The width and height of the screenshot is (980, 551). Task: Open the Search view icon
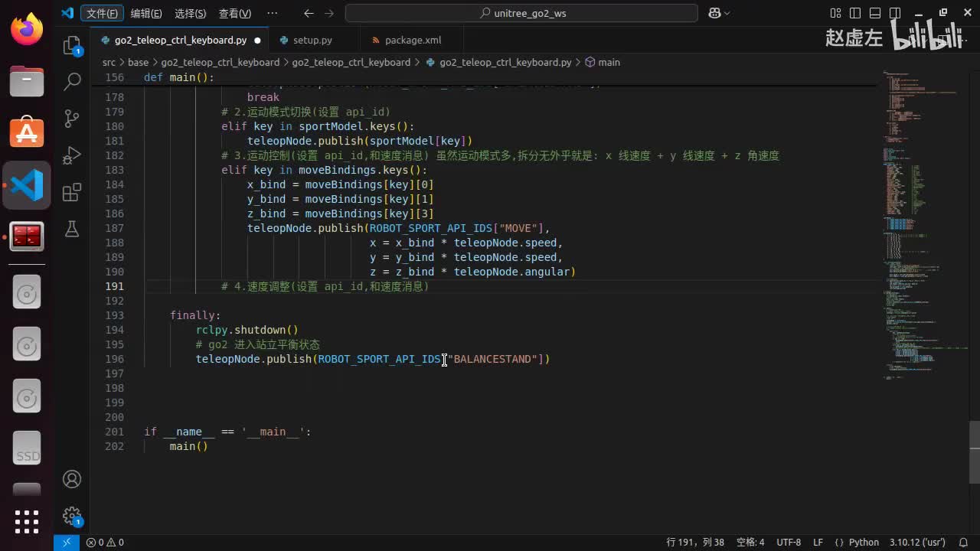click(72, 81)
